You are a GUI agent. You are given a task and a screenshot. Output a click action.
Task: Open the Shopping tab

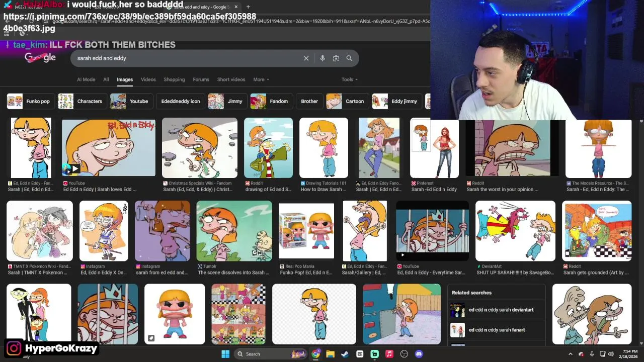pyautogui.click(x=174, y=79)
